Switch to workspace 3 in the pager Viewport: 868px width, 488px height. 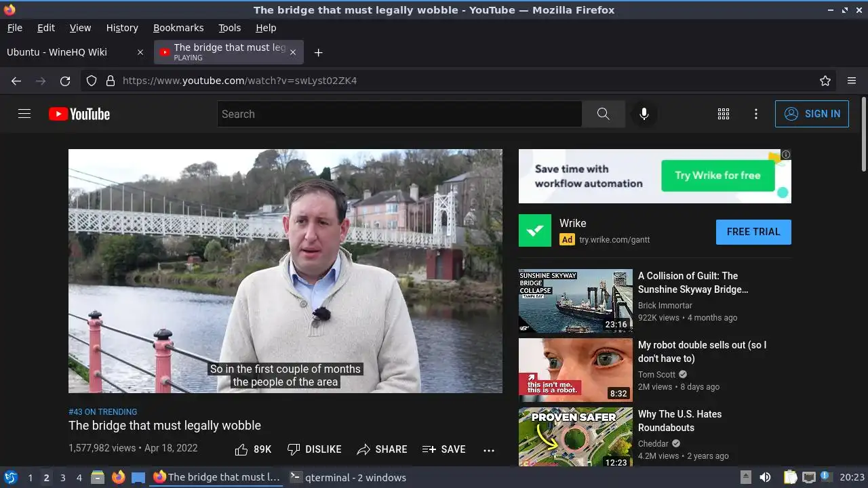point(62,478)
